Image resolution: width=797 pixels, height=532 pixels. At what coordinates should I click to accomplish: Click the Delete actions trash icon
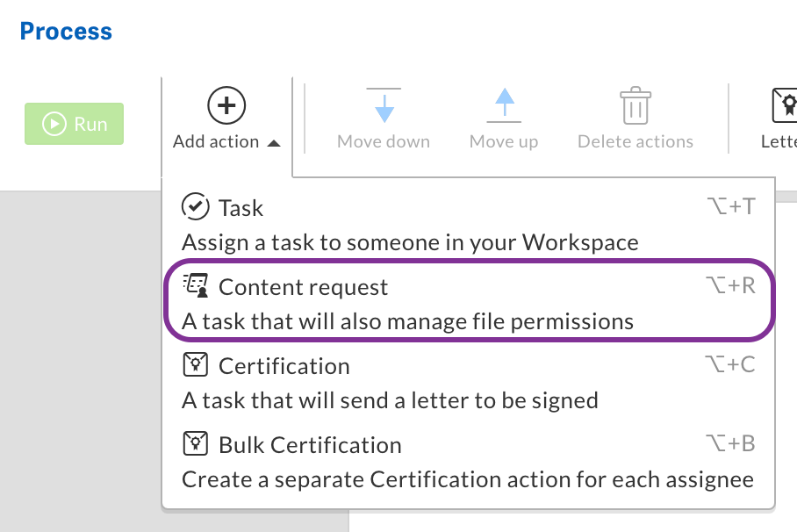coord(634,105)
